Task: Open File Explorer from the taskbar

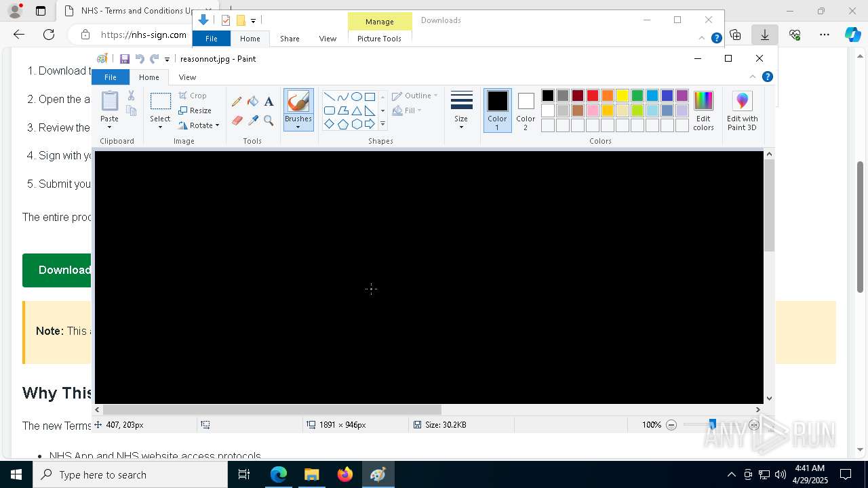Action: click(311, 474)
